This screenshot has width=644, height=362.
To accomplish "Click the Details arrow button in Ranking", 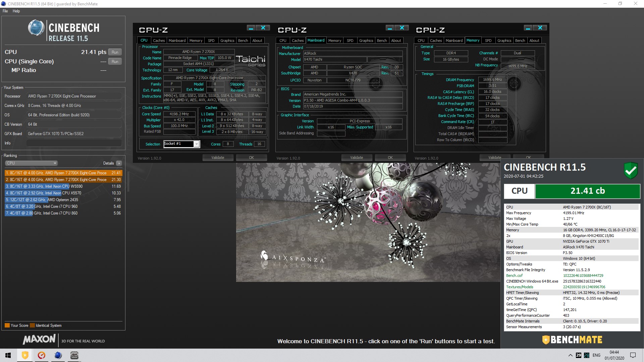I will click(x=119, y=163).
